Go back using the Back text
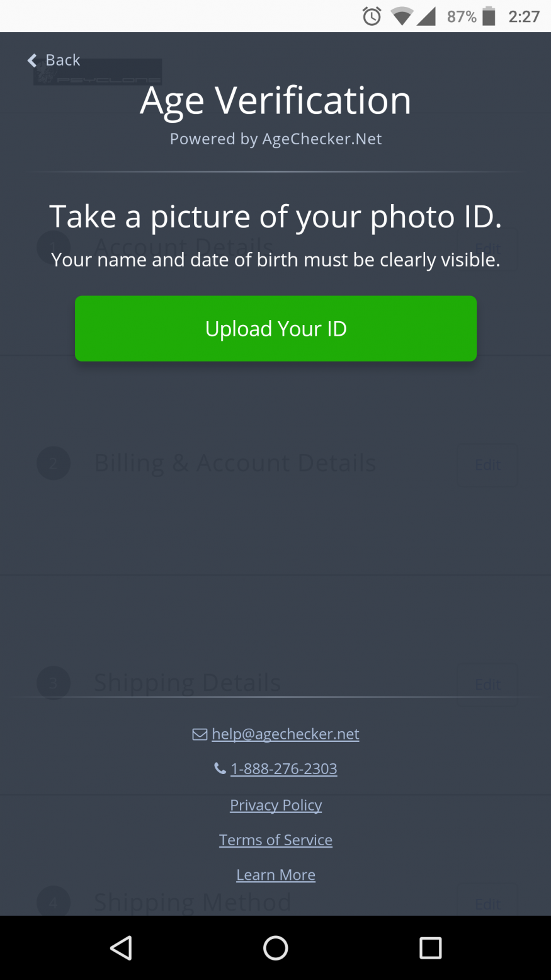Screen dimensions: 551x980 [x=63, y=60]
